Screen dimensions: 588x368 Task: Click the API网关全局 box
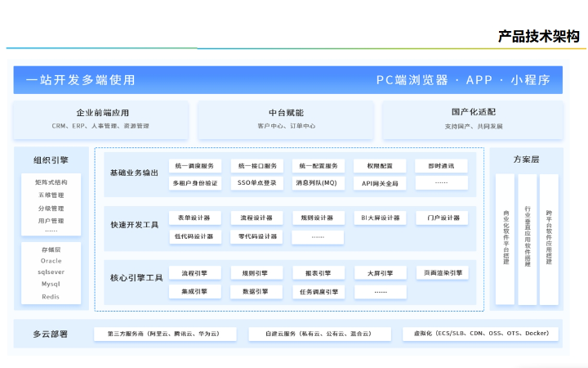[x=380, y=183]
